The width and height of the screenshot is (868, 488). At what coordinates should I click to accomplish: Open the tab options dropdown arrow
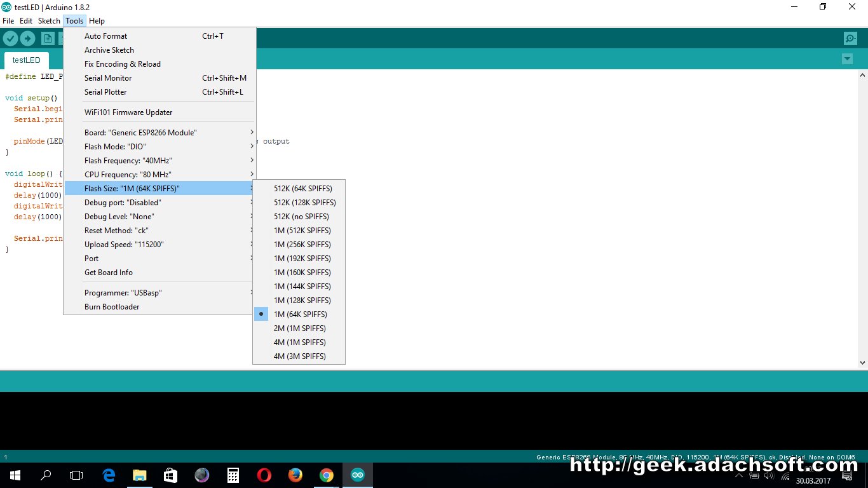pos(847,59)
